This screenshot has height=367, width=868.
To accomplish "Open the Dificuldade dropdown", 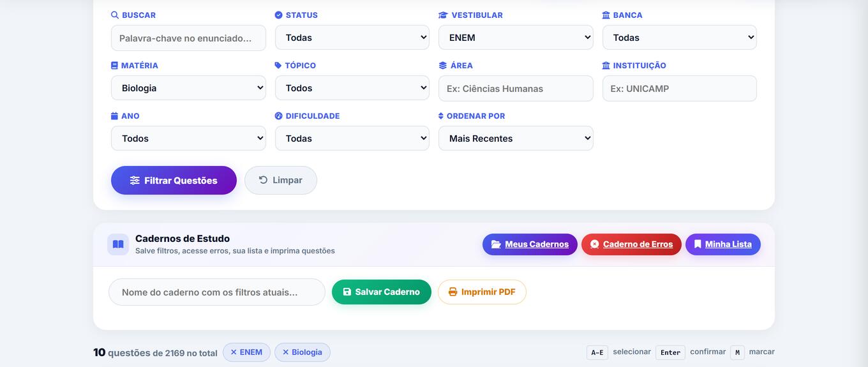I will pyautogui.click(x=352, y=139).
